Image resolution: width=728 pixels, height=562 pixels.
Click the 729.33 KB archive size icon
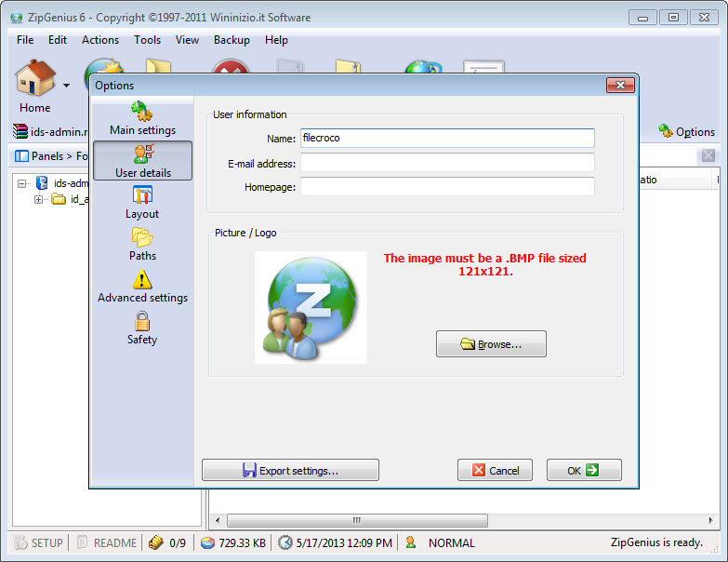coord(207,542)
